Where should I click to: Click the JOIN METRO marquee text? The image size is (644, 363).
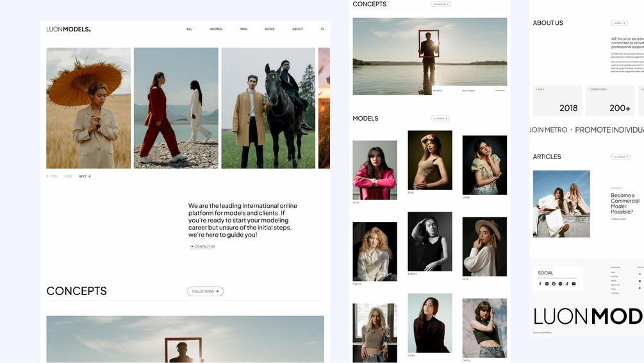pyautogui.click(x=549, y=130)
